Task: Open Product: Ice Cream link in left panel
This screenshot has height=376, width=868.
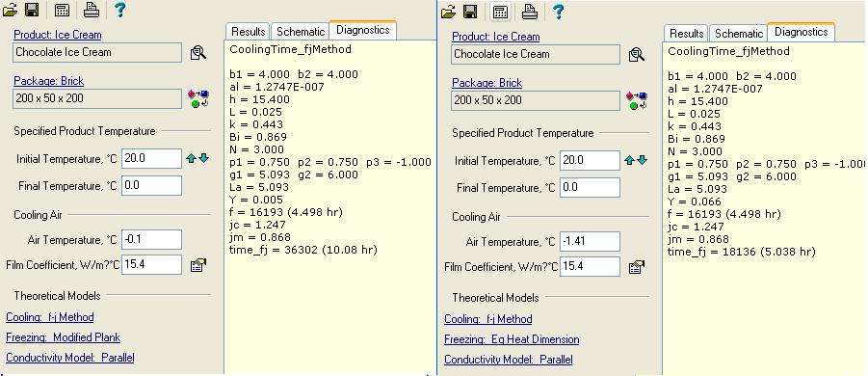Action: (58, 35)
